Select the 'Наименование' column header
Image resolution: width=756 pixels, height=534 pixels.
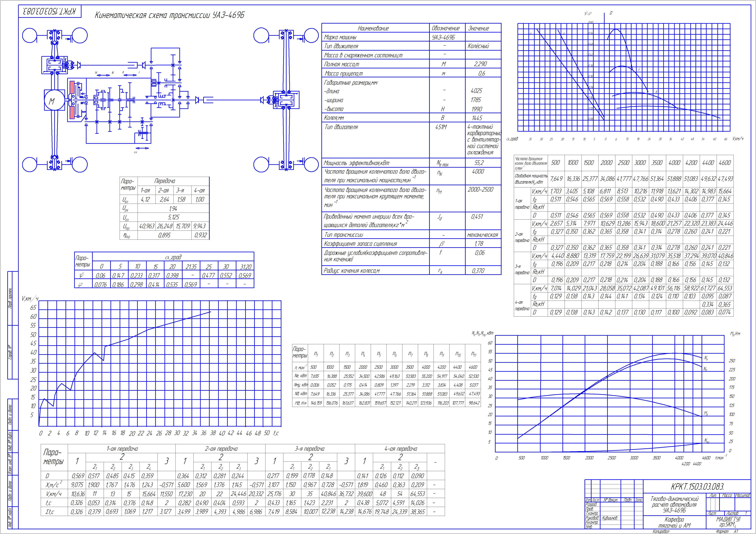coord(373,28)
